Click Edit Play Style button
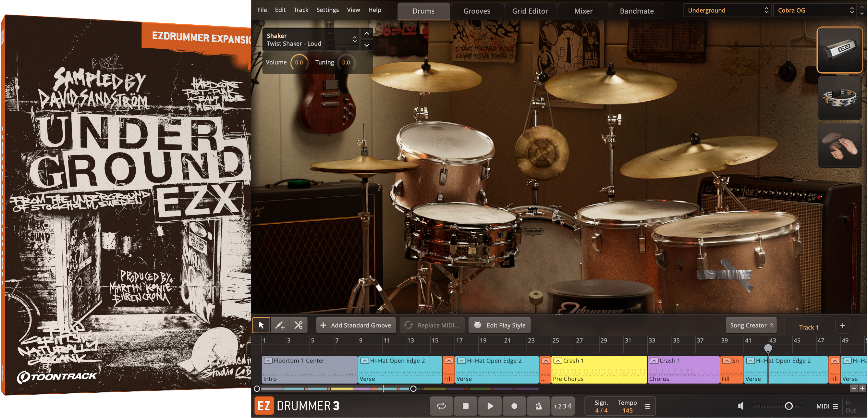This screenshot has width=868, height=418. tap(500, 325)
